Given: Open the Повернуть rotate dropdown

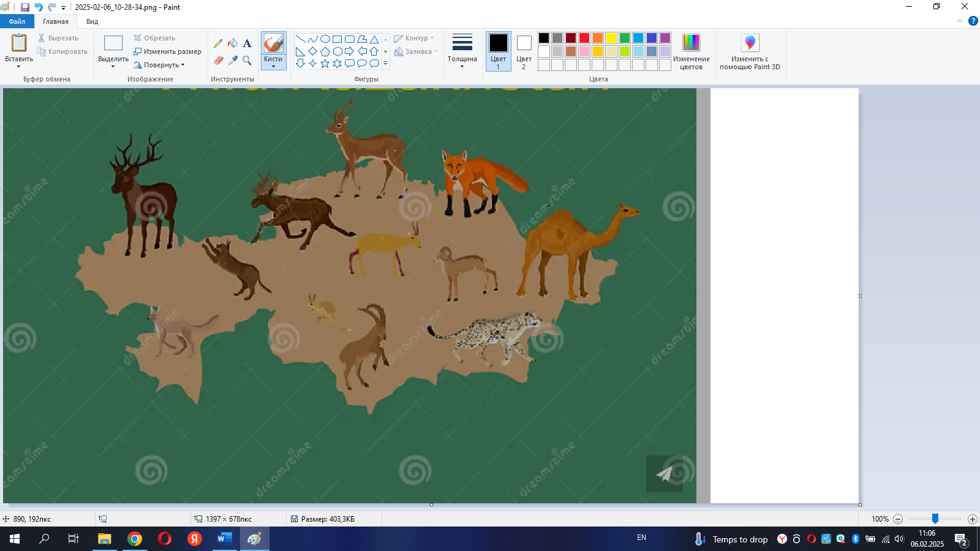Looking at the screenshot, I should point(159,65).
